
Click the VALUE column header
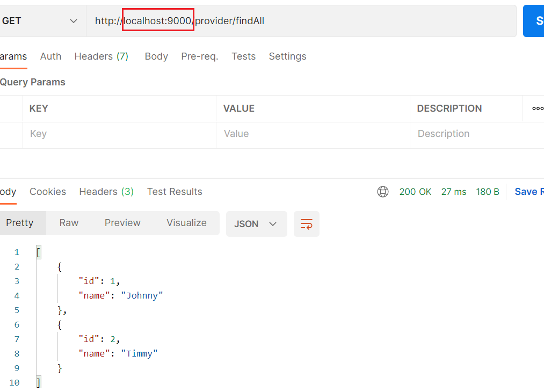(239, 108)
